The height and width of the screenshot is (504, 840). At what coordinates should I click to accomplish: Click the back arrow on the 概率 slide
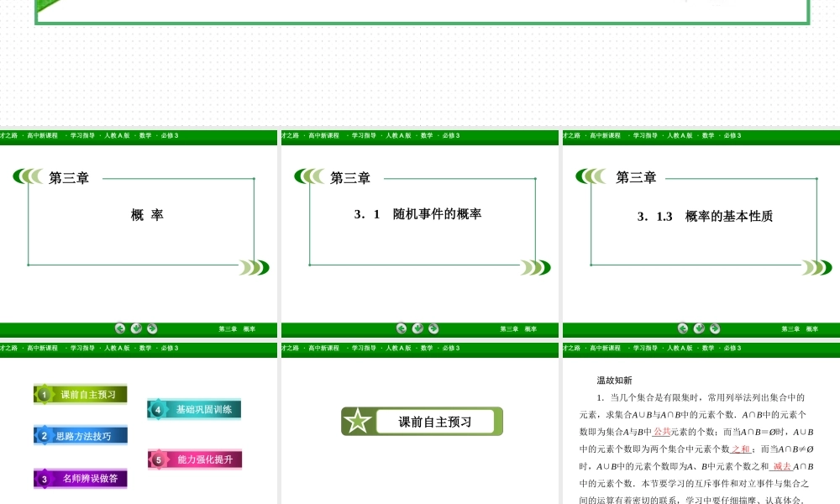[121, 328]
